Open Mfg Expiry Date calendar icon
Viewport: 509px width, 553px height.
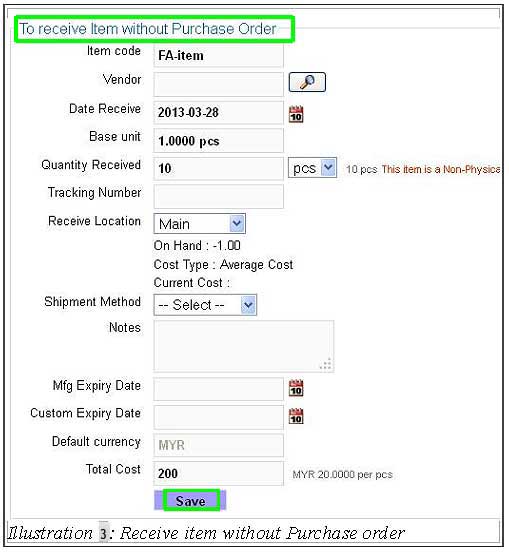296,388
